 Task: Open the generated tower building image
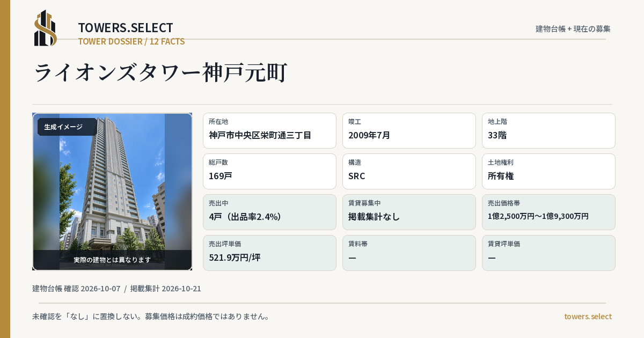point(112,192)
